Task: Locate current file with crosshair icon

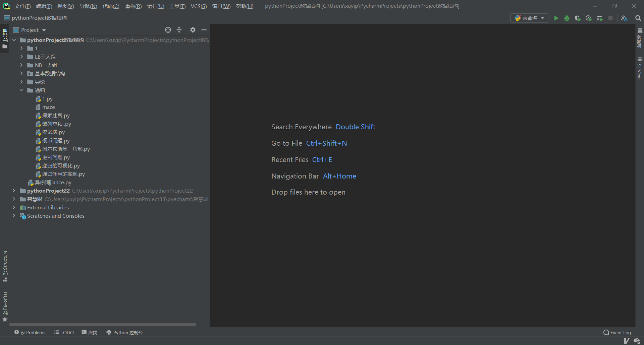Action: pyautogui.click(x=168, y=30)
